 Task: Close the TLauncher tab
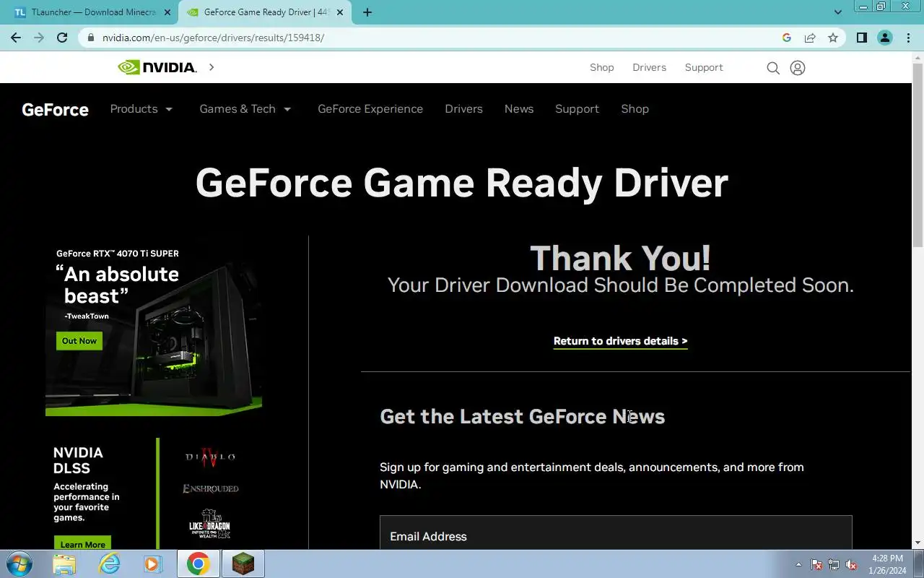pos(167,12)
